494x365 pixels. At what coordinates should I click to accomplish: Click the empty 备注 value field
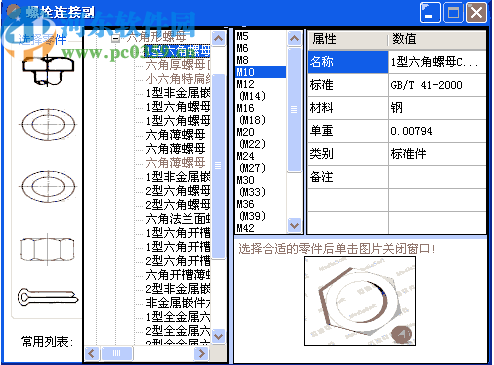tap(437, 177)
